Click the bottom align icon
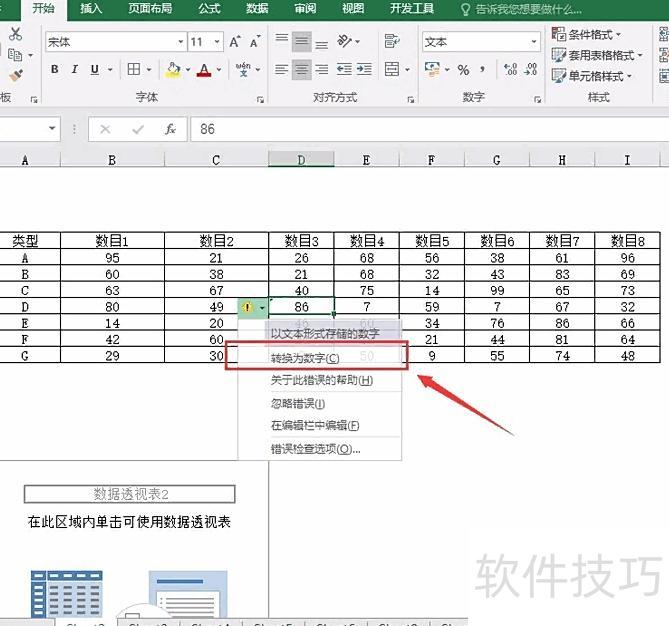669x626 pixels. click(322, 43)
